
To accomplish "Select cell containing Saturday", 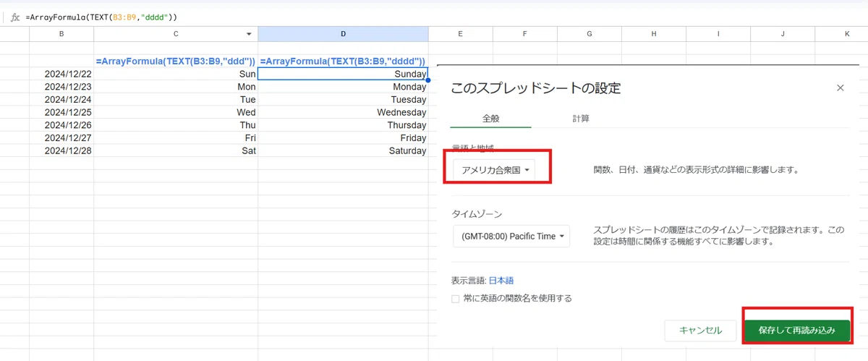I will [343, 150].
